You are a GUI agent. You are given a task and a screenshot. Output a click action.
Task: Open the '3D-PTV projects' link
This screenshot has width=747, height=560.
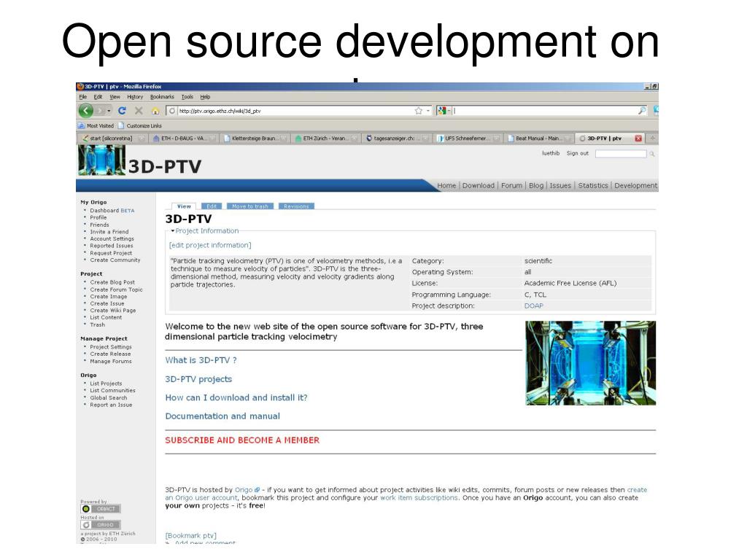click(x=198, y=379)
